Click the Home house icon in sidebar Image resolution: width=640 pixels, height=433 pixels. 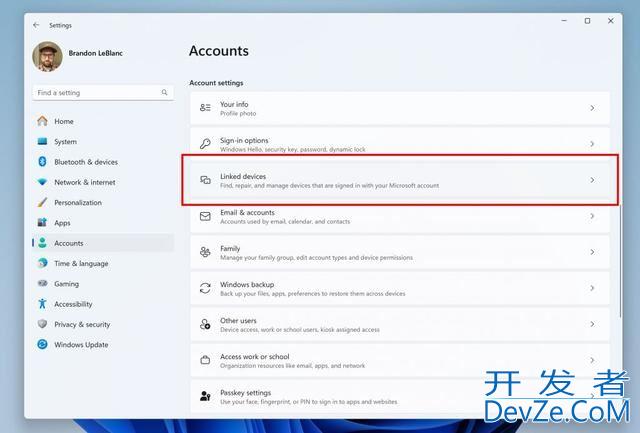coord(42,121)
